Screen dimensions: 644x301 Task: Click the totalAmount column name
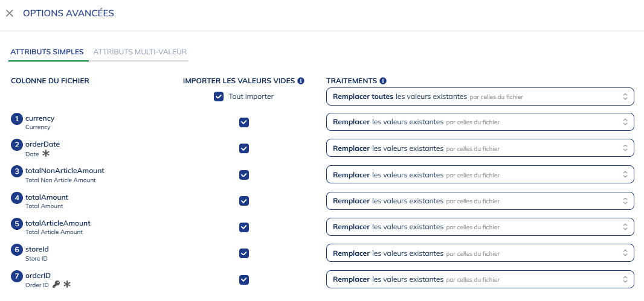pyautogui.click(x=47, y=197)
